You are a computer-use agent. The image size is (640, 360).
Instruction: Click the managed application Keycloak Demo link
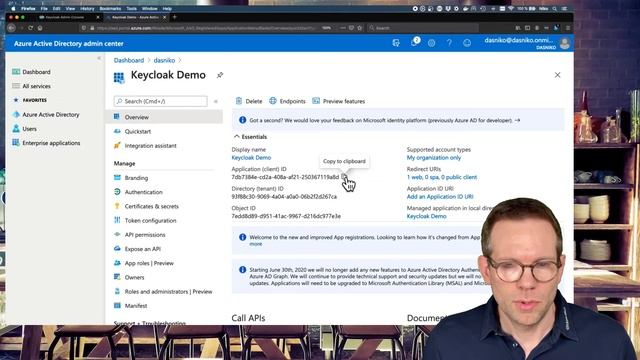click(427, 216)
